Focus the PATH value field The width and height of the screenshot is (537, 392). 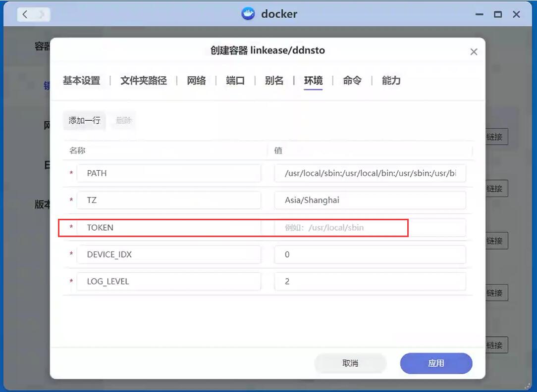click(370, 173)
